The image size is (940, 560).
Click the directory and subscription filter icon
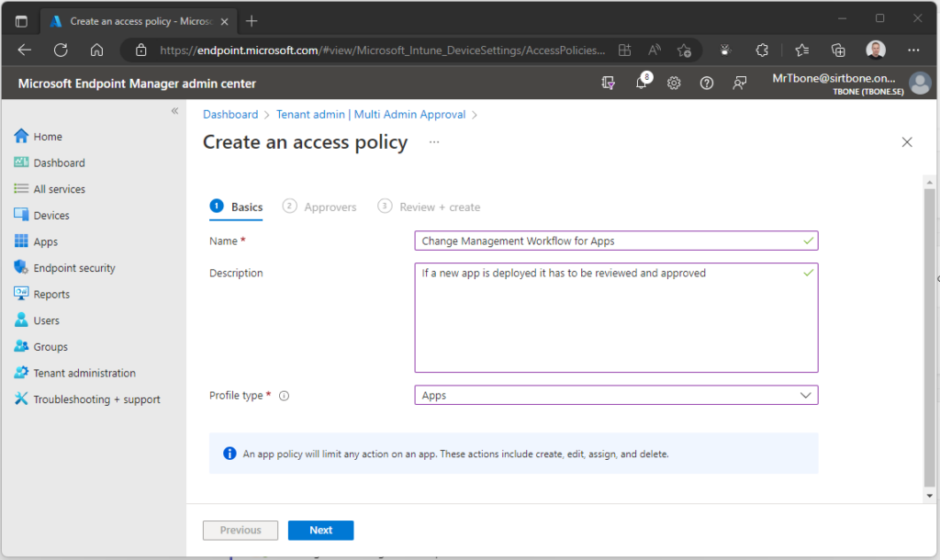point(609,84)
